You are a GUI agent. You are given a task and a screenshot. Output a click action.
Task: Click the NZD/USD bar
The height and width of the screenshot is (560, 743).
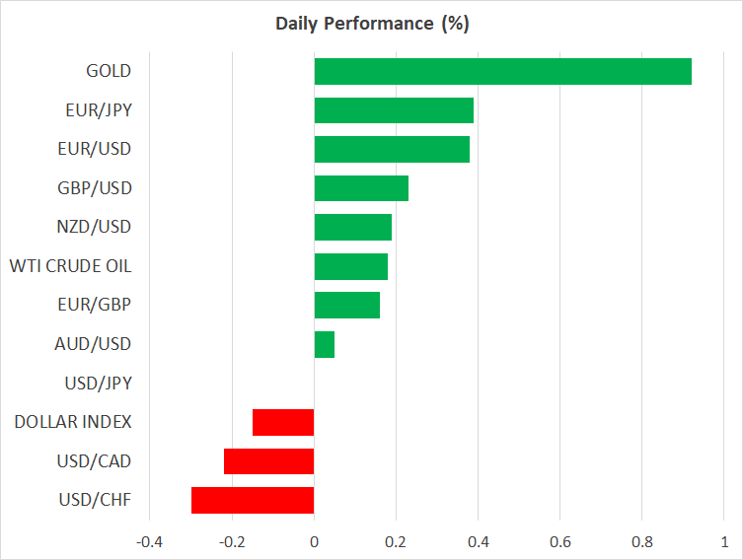click(x=352, y=228)
